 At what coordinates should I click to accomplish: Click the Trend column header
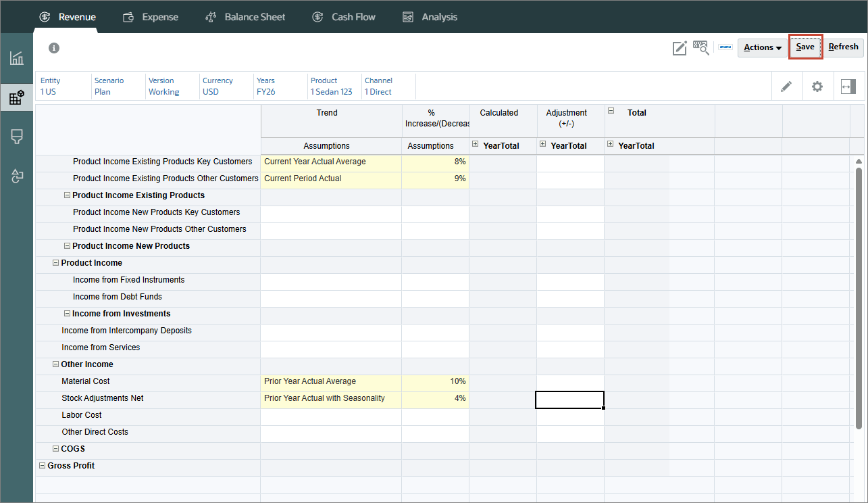331,121
